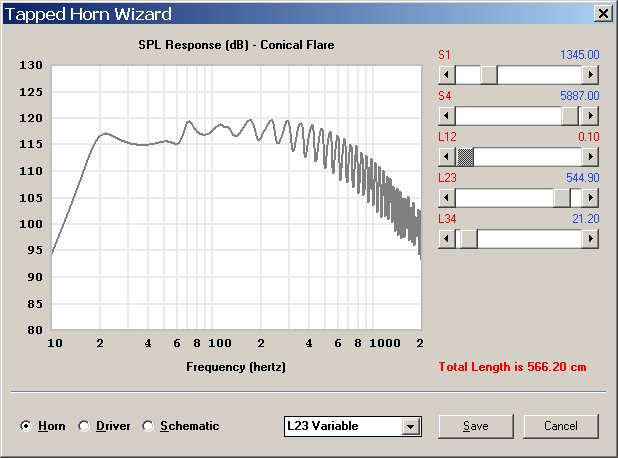Click the left arrow of the L23 slider
This screenshot has width=618, height=458.
[x=447, y=198]
